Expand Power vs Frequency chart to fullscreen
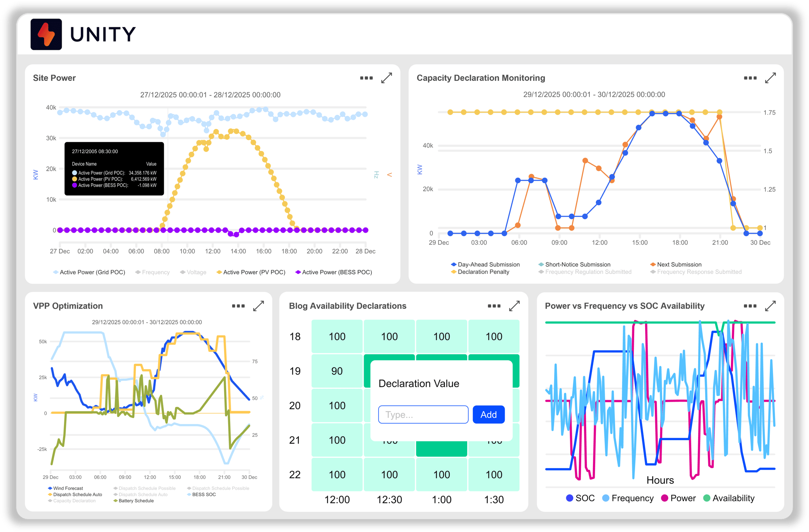Image resolution: width=809 pixels, height=532 pixels. (x=771, y=306)
